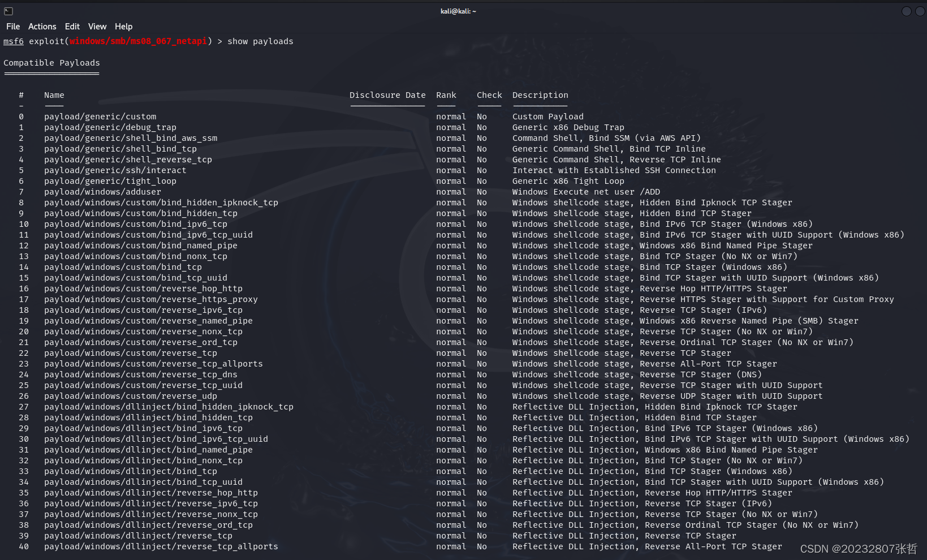Click the Name column header

tap(54, 95)
